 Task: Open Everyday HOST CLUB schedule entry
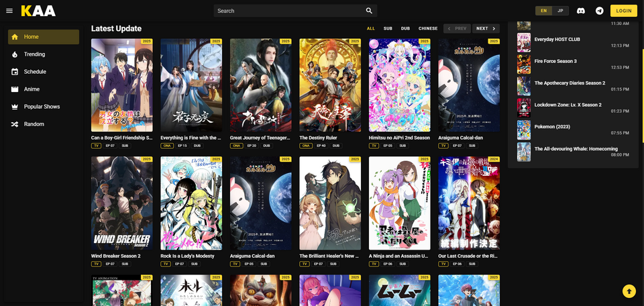tap(573, 42)
